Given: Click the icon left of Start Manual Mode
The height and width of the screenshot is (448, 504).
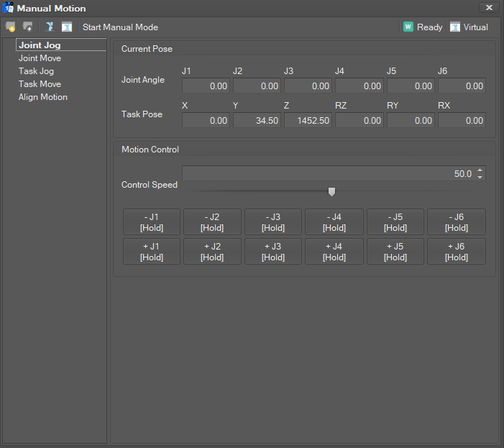Looking at the screenshot, I should pos(67,27).
